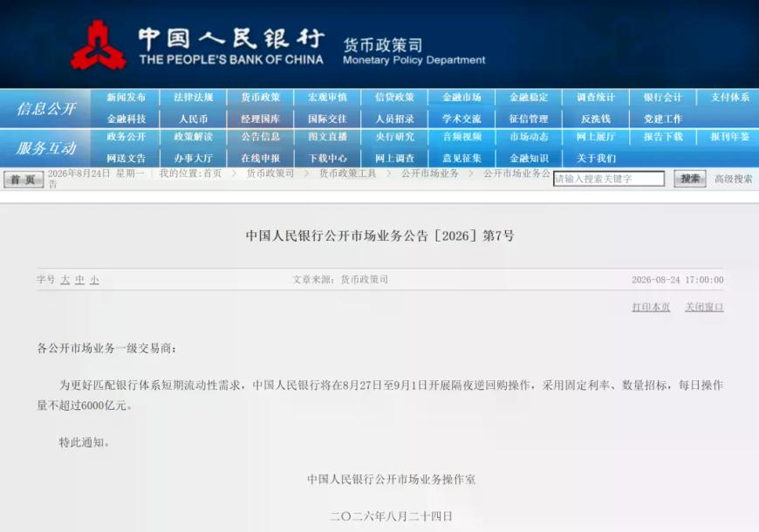759x532 pixels.
Task: Click the 信息公开 section label
Action: pyautogui.click(x=46, y=109)
